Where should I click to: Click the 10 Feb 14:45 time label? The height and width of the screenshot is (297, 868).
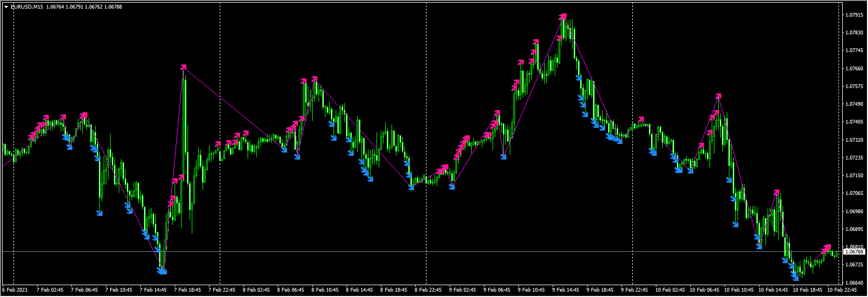773,290
